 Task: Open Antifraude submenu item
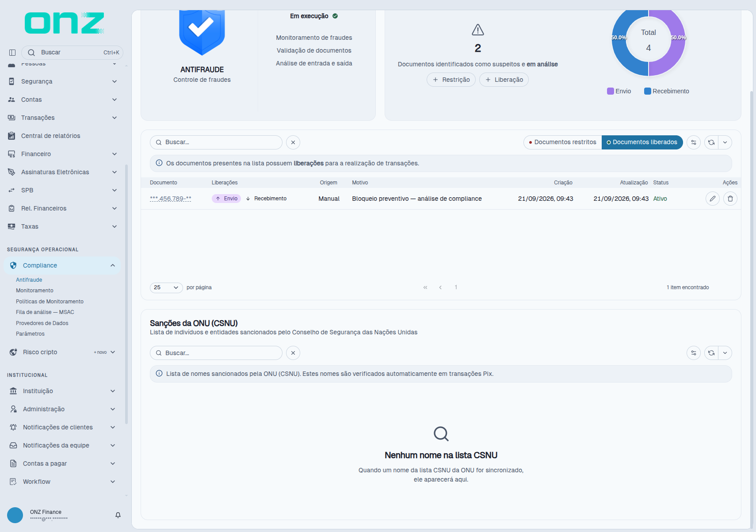pyautogui.click(x=29, y=280)
